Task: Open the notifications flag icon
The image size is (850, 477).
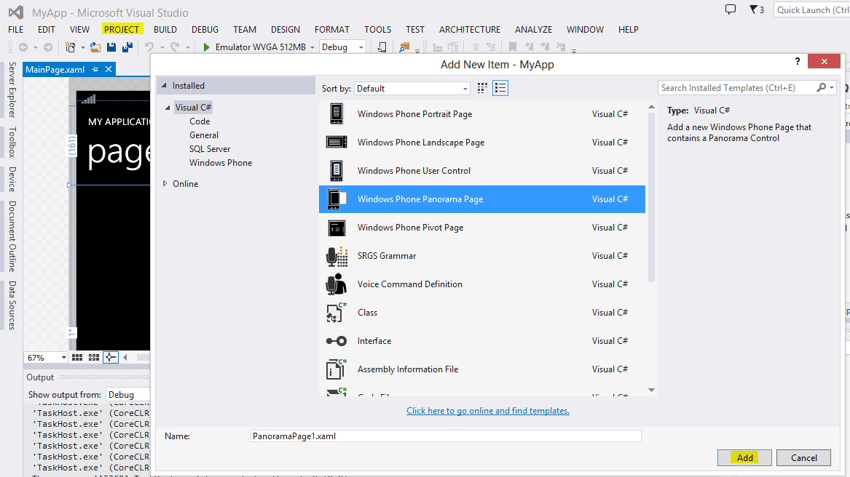Action: 756,10
